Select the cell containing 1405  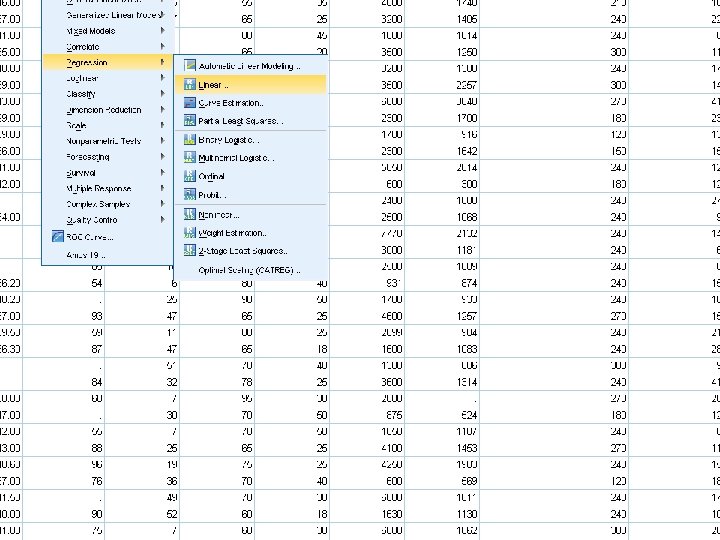(442, 19)
